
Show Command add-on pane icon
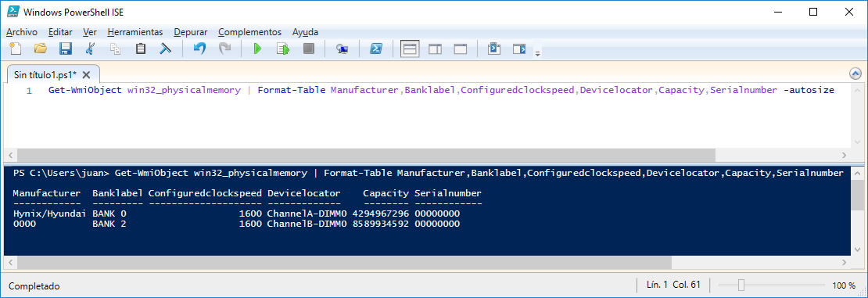(518, 48)
